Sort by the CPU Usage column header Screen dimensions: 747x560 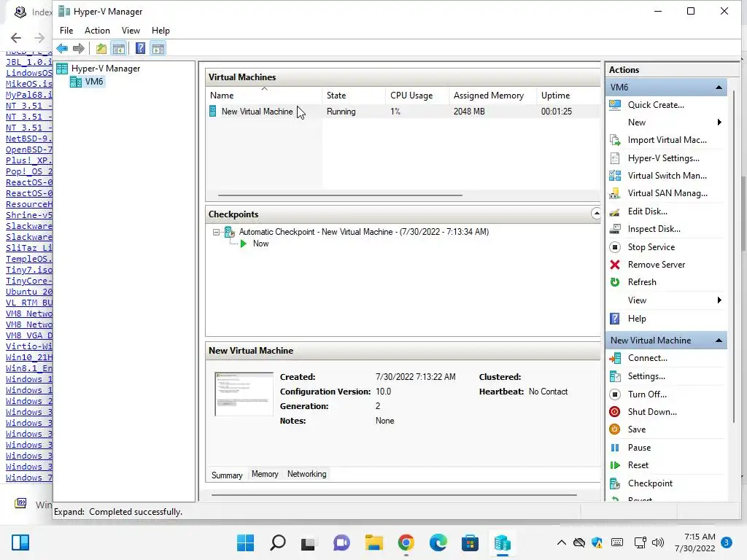[417, 96]
